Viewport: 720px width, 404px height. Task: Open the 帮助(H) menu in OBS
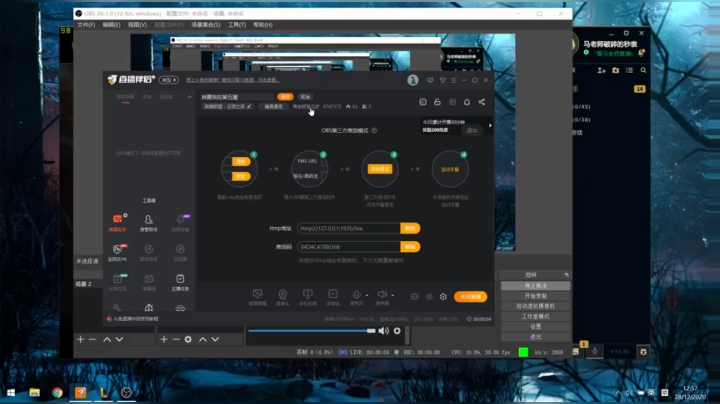click(x=263, y=25)
